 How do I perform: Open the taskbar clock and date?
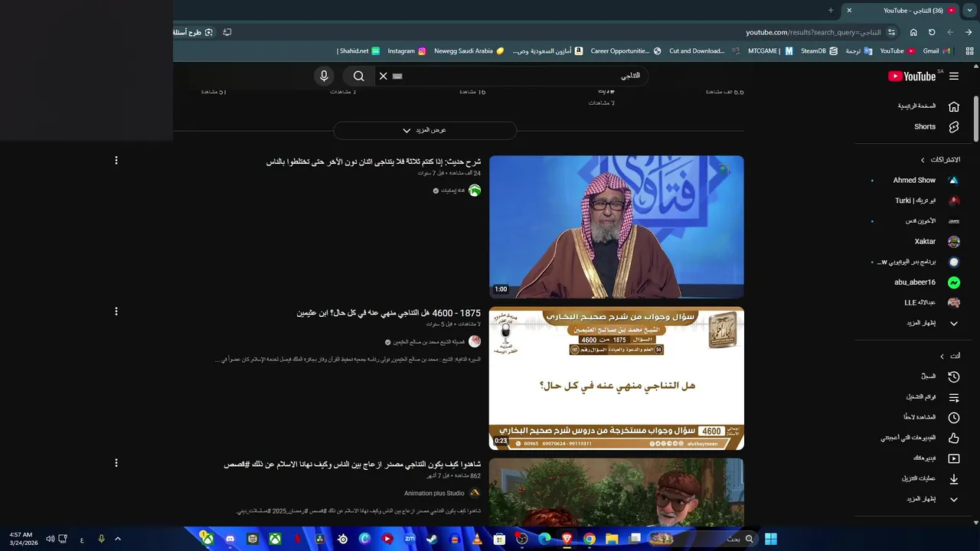24,539
